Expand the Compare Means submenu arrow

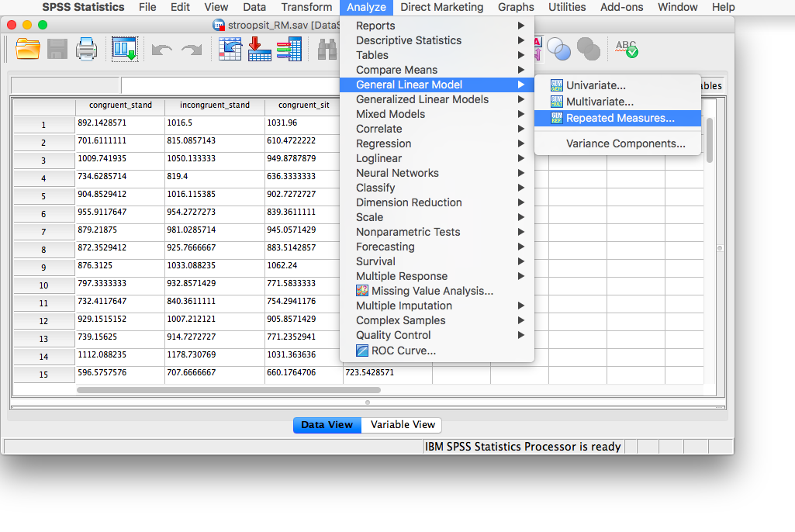pos(520,70)
